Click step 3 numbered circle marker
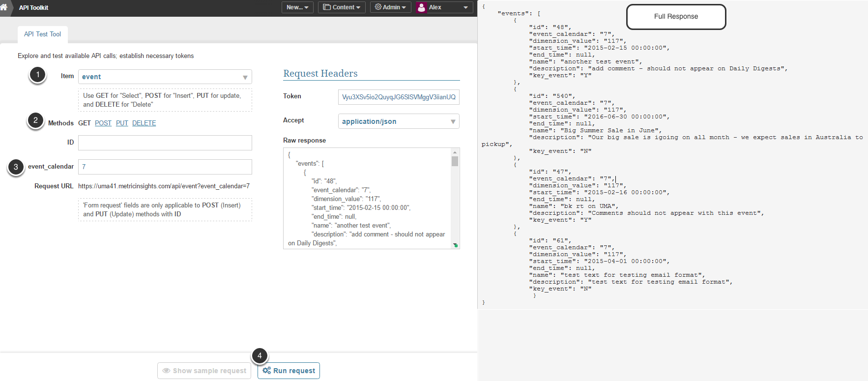The height and width of the screenshot is (381, 868). tap(16, 167)
